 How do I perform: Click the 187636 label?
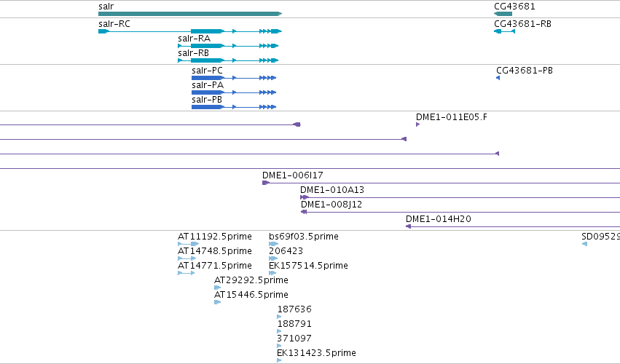294,309
